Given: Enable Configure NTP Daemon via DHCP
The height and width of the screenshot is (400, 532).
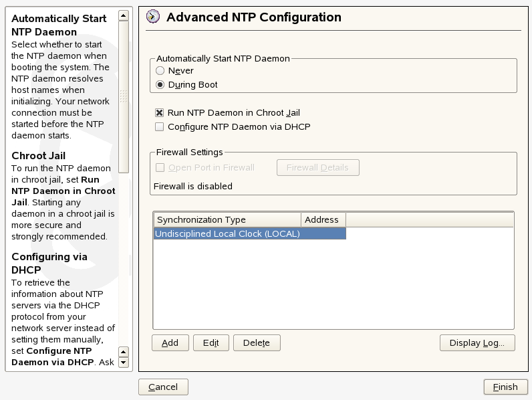Looking at the screenshot, I should pos(160,126).
